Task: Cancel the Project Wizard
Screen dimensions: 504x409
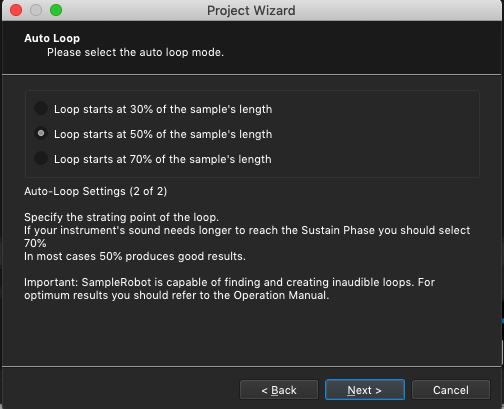Action: coord(451,390)
